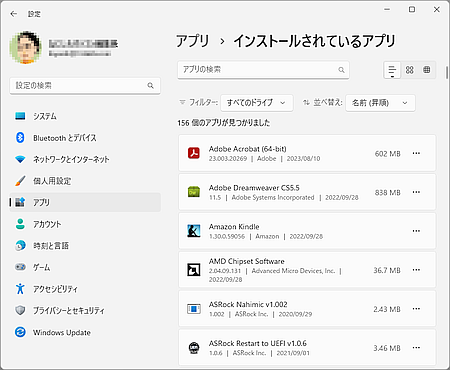The width and height of the screenshot is (450, 370).
Task: Open アクセシビリティ settings
Action: point(85,289)
